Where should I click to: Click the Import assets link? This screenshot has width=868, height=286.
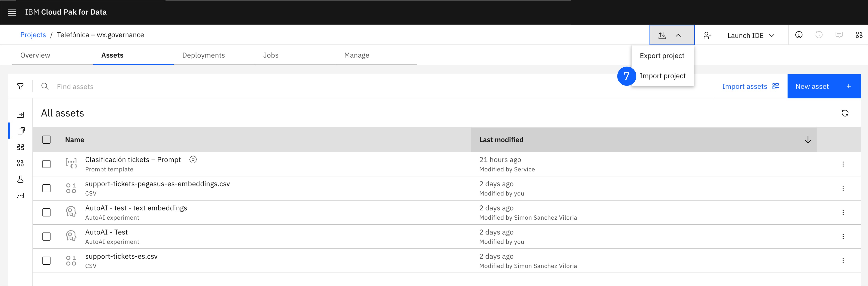coord(750,86)
